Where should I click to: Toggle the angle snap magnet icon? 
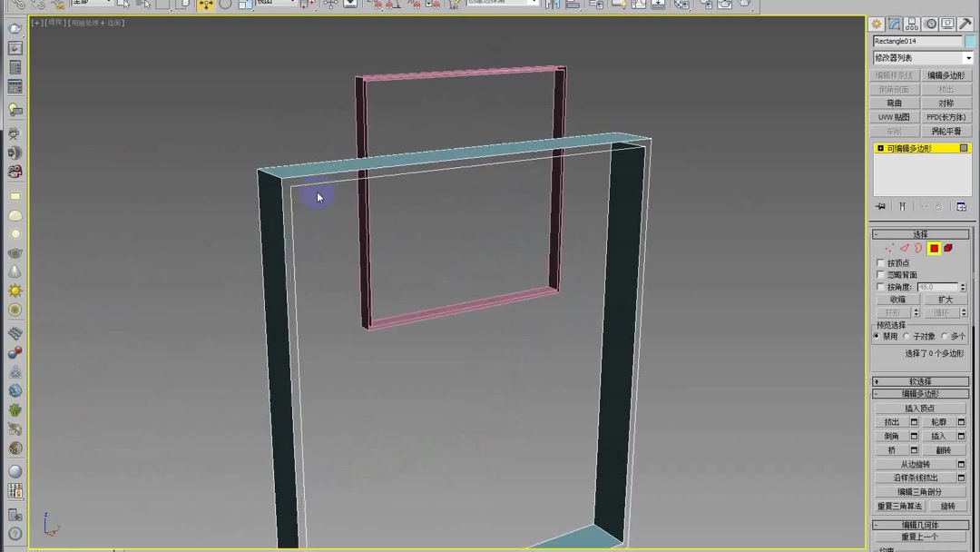(x=391, y=5)
